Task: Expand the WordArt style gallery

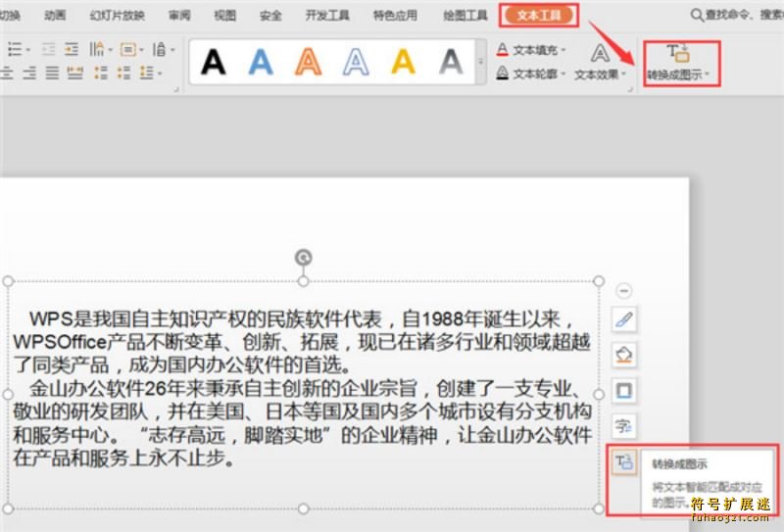Action: [480, 62]
